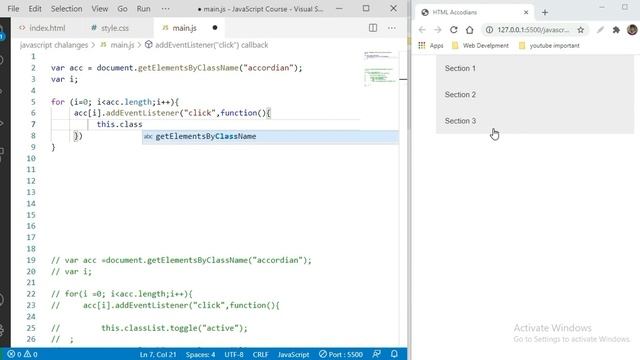Open the Extensions puzzle icon
The image size is (640, 360).
616,30
